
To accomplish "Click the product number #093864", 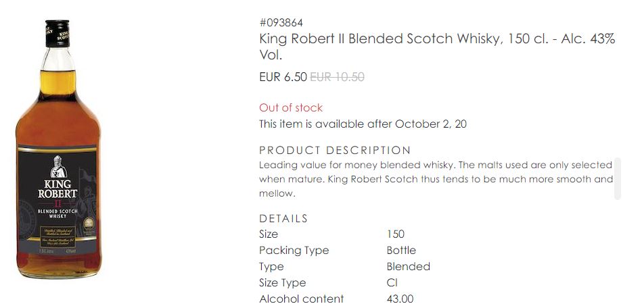I will pyautogui.click(x=281, y=24).
